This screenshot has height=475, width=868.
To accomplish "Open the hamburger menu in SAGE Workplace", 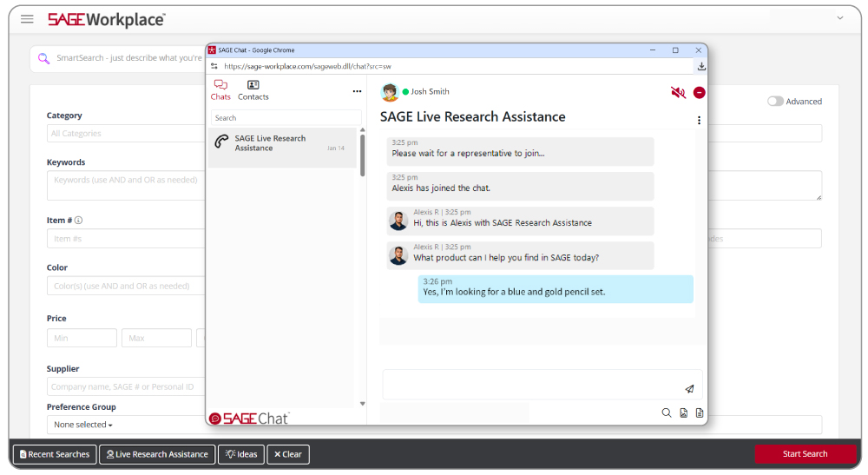I will [27, 19].
